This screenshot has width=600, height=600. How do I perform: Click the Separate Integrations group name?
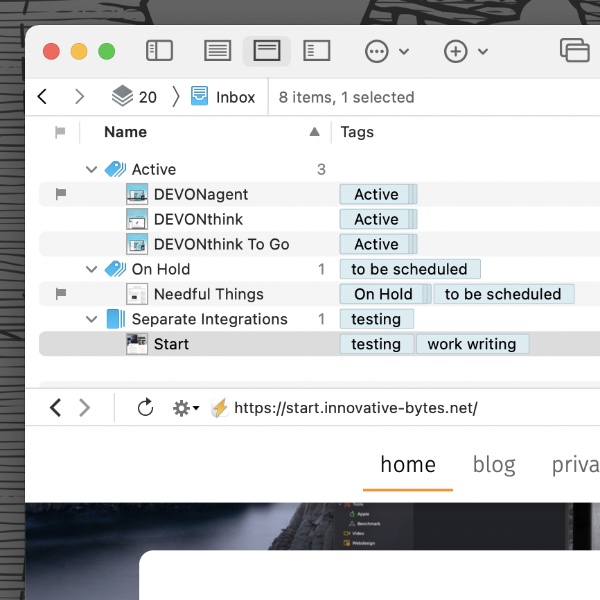(210, 319)
